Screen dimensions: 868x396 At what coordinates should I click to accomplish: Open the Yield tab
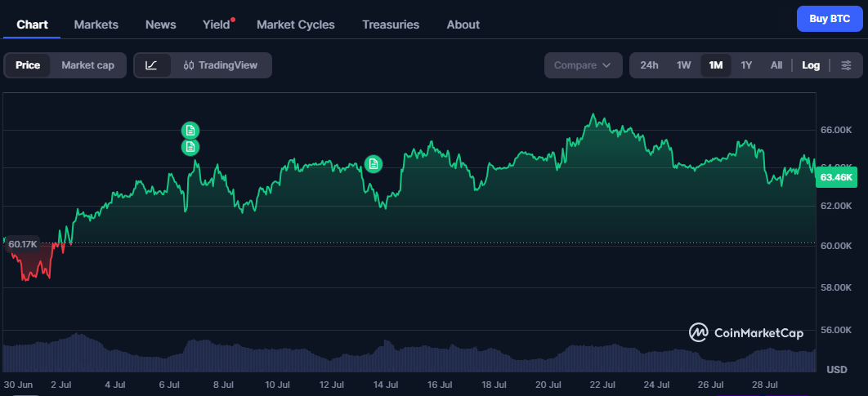(217, 24)
